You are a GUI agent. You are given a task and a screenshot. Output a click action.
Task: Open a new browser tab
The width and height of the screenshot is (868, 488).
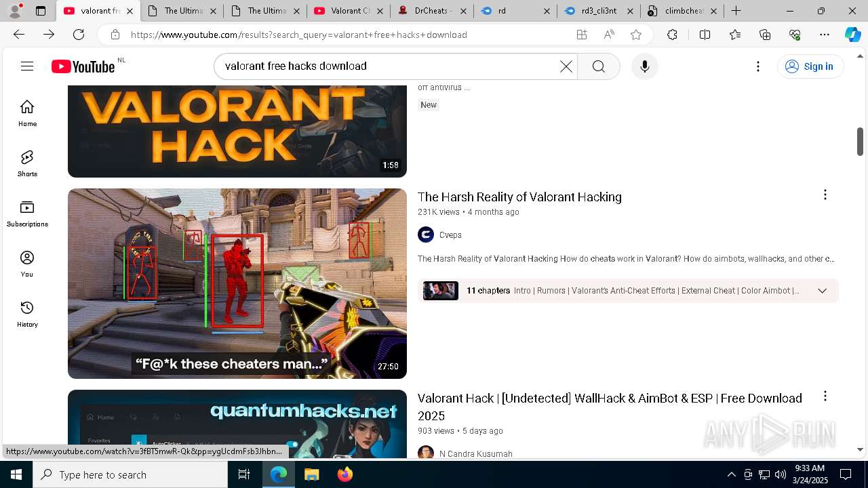[x=736, y=11]
